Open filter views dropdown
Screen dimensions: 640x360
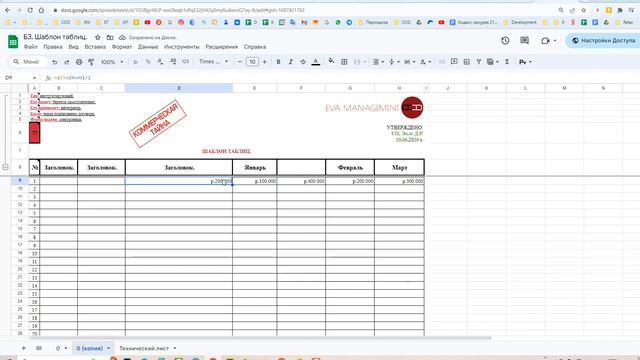493,62
